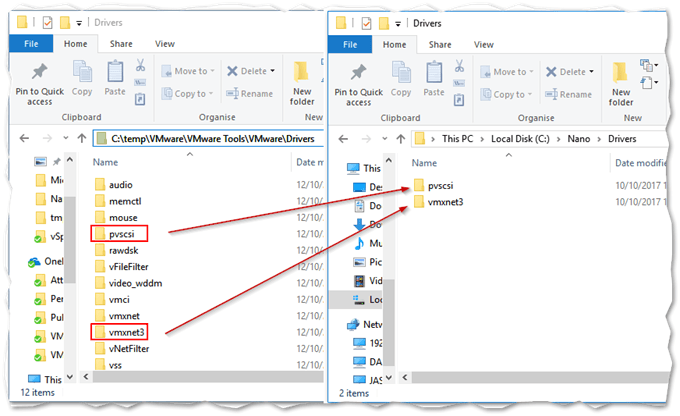The image size is (680, 416).
Task: Go up one level in right window
Action: pyautogui.click(x=401, y=139)
